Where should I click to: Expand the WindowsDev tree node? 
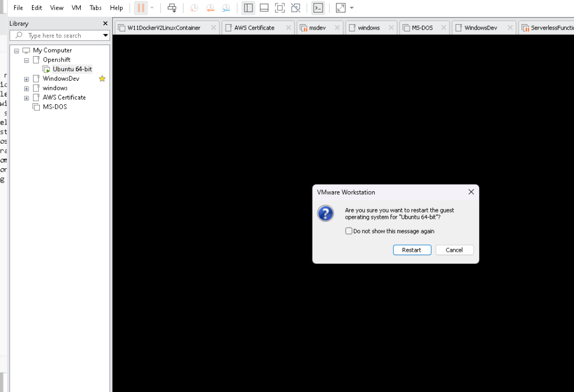[26, 79]
